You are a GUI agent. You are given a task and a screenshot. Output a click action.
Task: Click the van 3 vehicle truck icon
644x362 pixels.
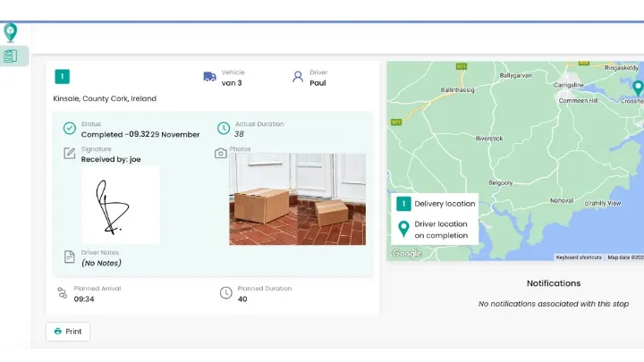[x=209, y=77]
